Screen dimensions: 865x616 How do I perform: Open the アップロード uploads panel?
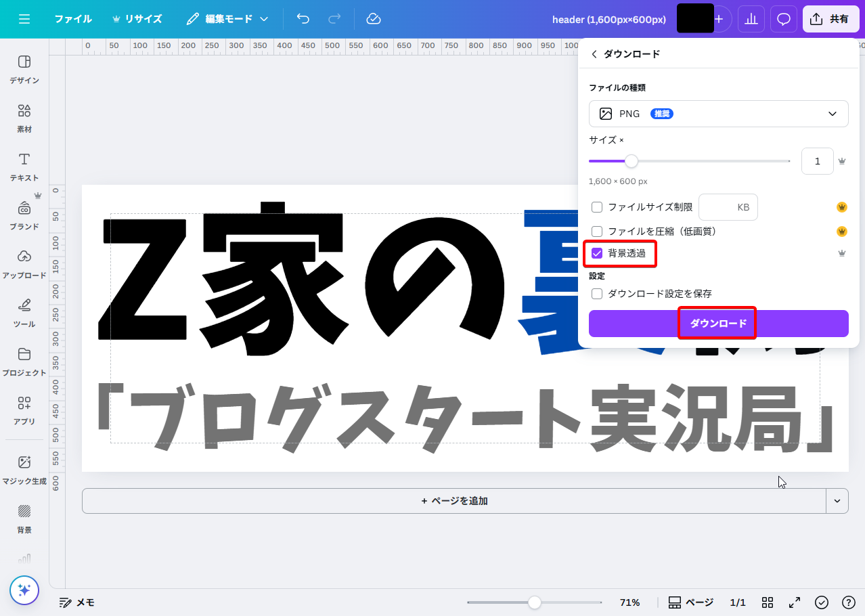pos(24,264)
